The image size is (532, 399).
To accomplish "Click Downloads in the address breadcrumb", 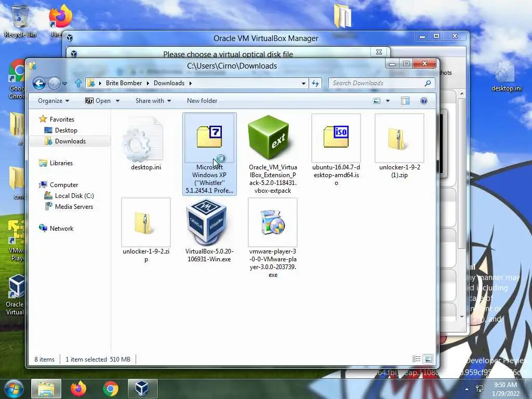I will [169, 83].
